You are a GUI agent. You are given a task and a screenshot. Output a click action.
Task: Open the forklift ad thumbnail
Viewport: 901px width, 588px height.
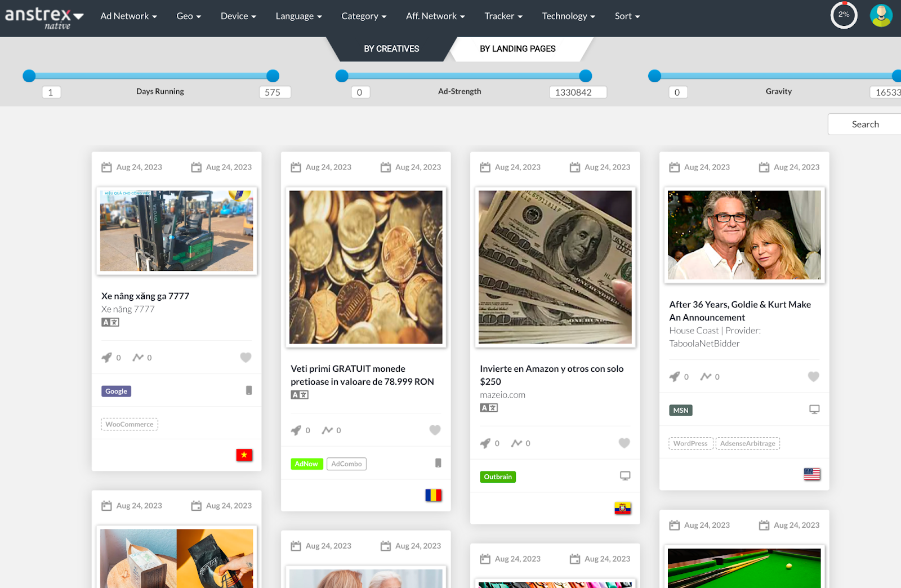click(x=177, y=231)
